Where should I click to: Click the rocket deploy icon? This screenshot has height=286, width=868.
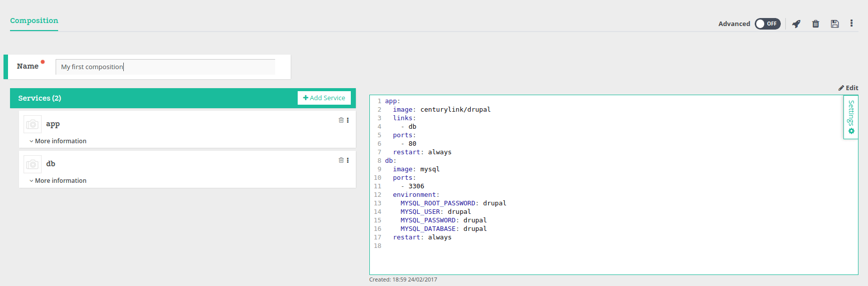coord(796,24)
